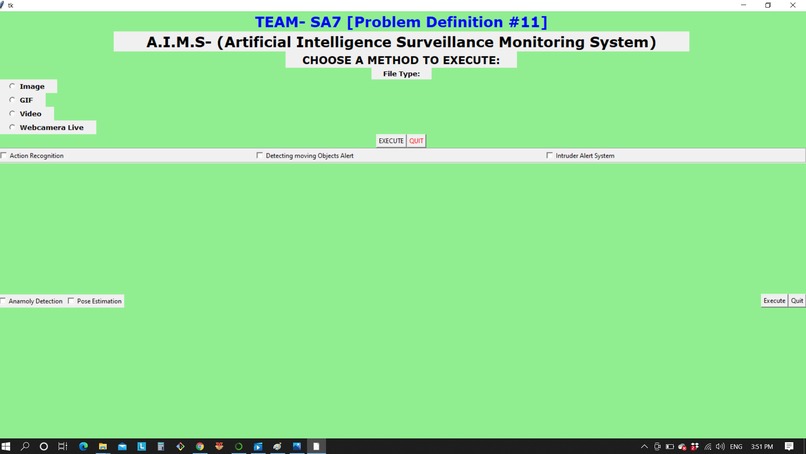The width and height of the screenshot is (806, 454).
Task: Click the A.I.M.S title heading label
Action: (x=401, y=42)
